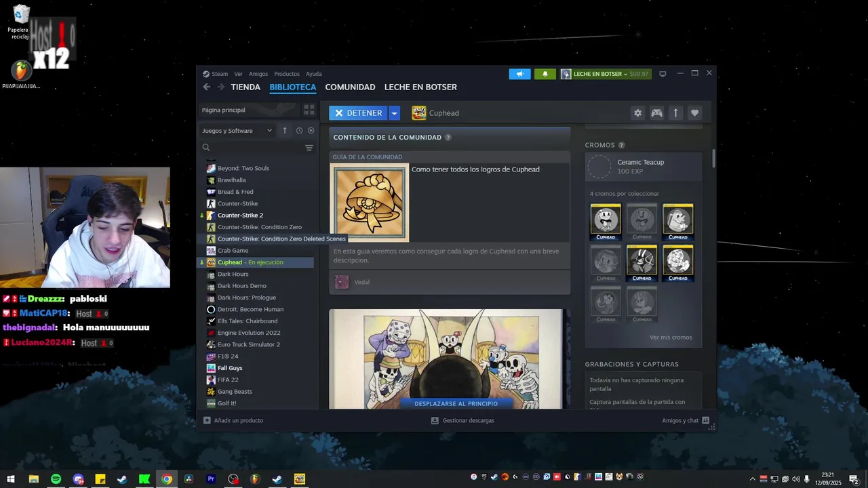Open the Ver menu
The image size is (868, 488).
[x=239, y=74]
